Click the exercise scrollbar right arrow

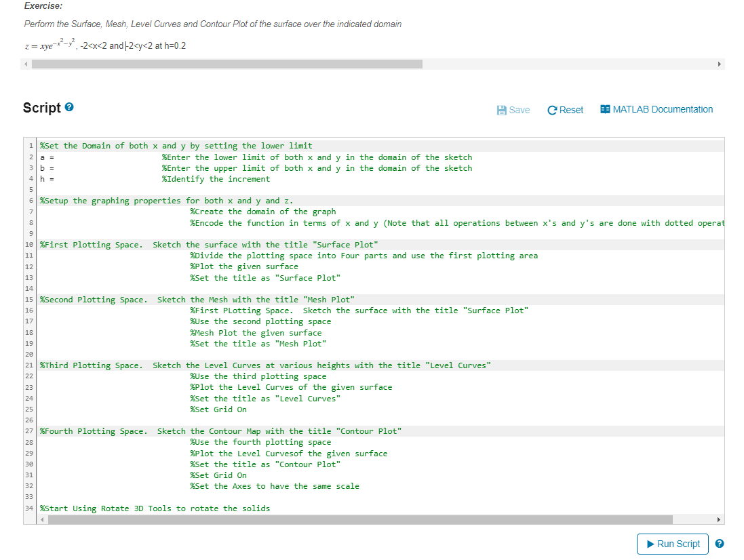[x=720, y=64]
